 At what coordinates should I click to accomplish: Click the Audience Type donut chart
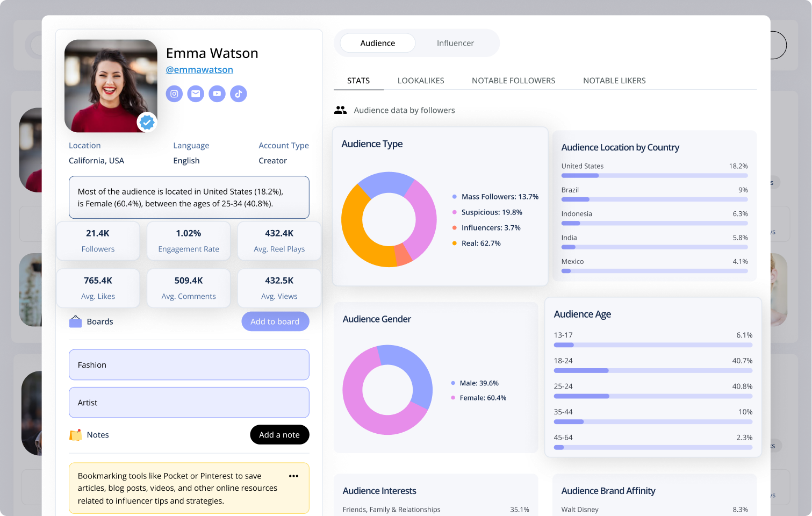click(x=389, y=219)
